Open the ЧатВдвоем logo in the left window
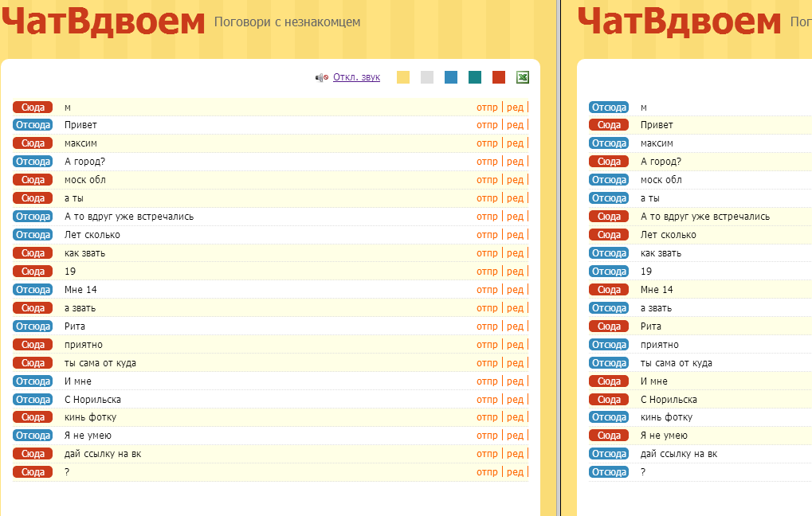This screenshot has height=516, width=812. [103, 21]
